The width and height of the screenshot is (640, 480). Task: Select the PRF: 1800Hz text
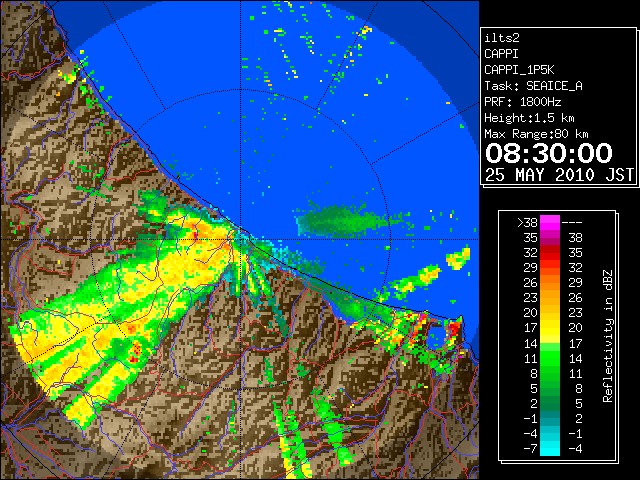522,102
